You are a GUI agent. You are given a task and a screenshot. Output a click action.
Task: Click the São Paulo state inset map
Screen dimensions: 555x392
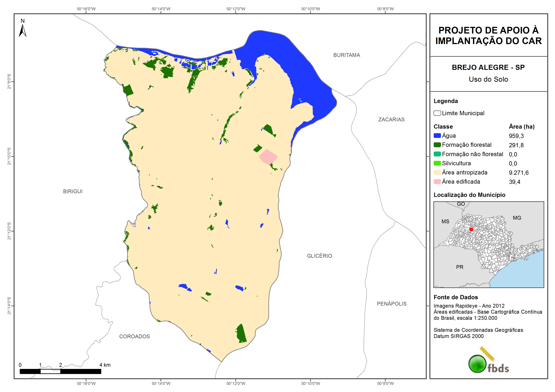click(x=489, y=244)
